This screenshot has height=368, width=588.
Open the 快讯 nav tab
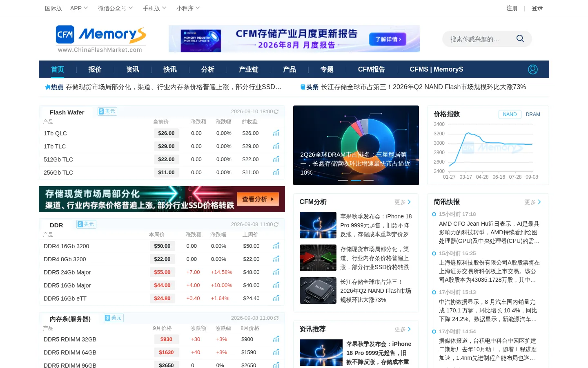(170, 70)
